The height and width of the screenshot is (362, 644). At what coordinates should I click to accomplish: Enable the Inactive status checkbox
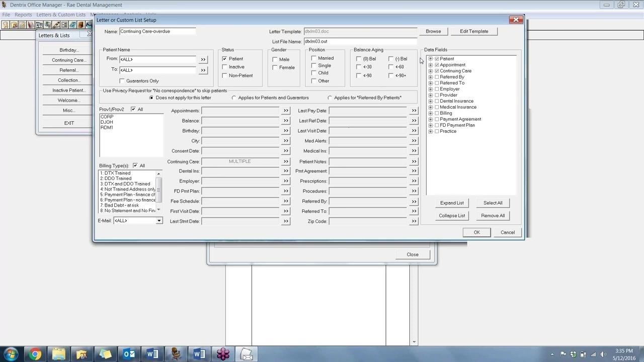(224, 67)
